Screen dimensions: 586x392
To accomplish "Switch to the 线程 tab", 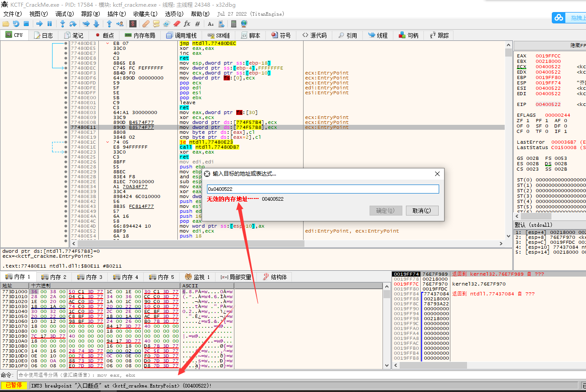I will point(378,35).
